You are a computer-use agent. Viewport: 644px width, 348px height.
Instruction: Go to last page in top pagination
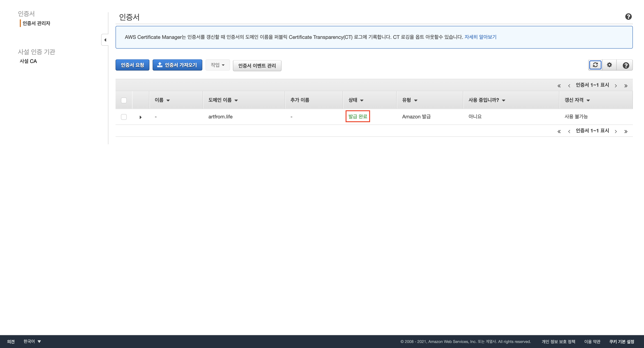click(626, 86)
